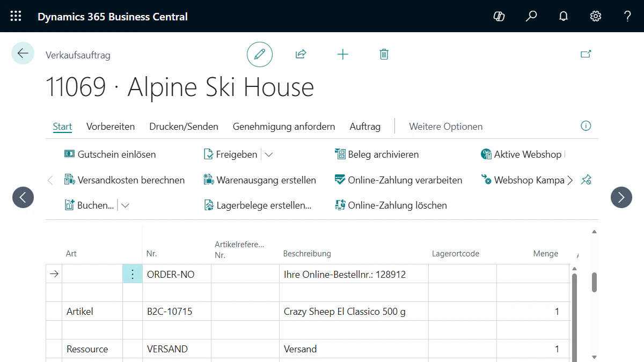The height and width of the screenshot is (362, 644).
Task: Click Online-Zahlung verarbeiten
Action: tap(398, 180)
